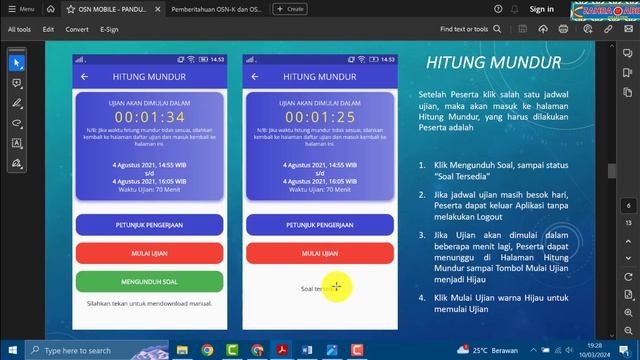The image size is (640, 360).
Task: Choose the Select arrow tool
Action: 17,63
